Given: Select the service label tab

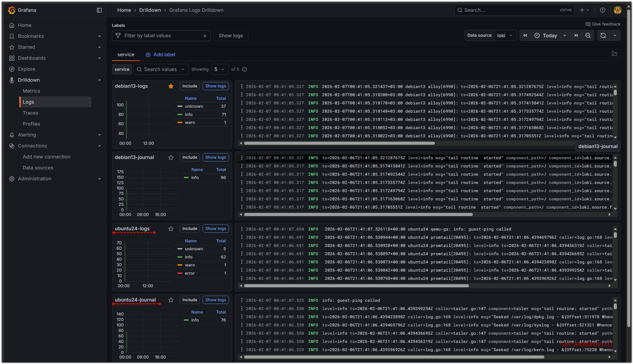Looking at the screenshot, I should click(126, 55).
